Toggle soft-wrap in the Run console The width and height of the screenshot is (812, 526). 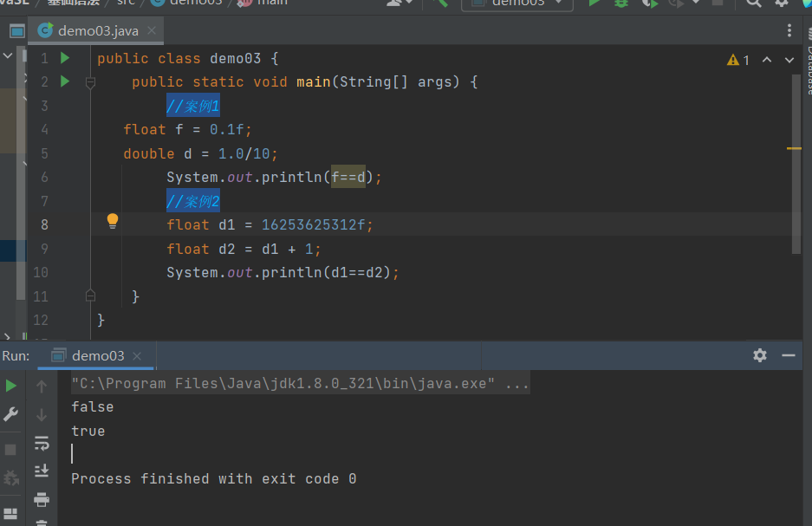click(41, 443)
